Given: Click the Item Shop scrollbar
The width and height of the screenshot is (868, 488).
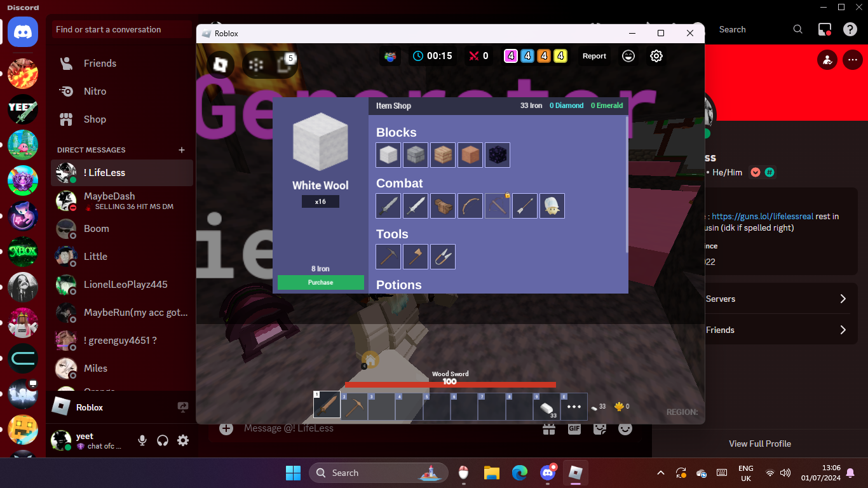Looking at the screenshot, I should click(627, 184).
